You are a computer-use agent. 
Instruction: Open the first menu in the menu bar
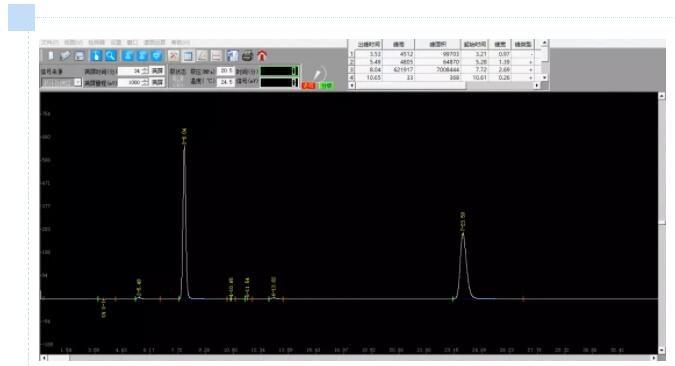[50, 43]
